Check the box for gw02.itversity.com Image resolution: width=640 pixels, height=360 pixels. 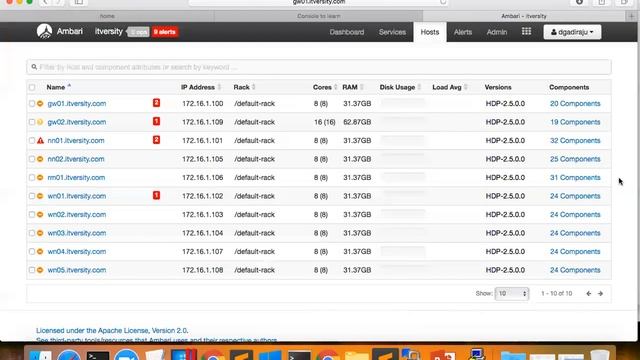click(x=32, y=122)
